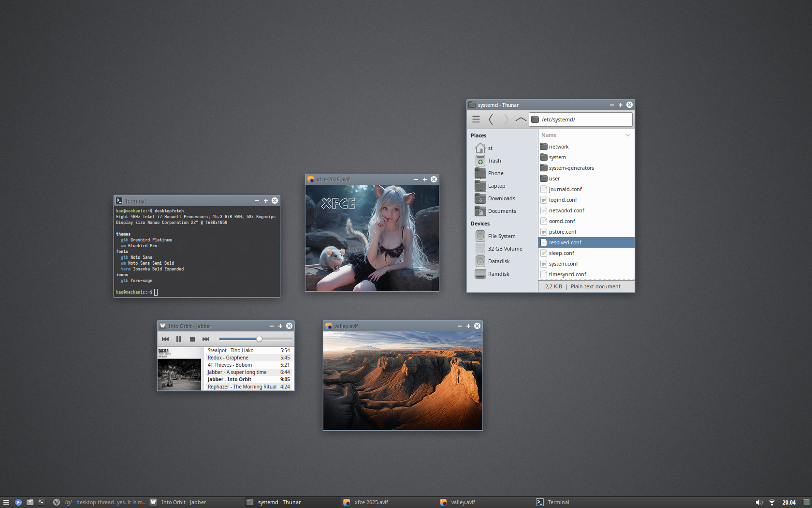This screenshot has height=508, width=812.
Task: Skip to previous track in Jabber player
Action: click(x=165, y=339)
